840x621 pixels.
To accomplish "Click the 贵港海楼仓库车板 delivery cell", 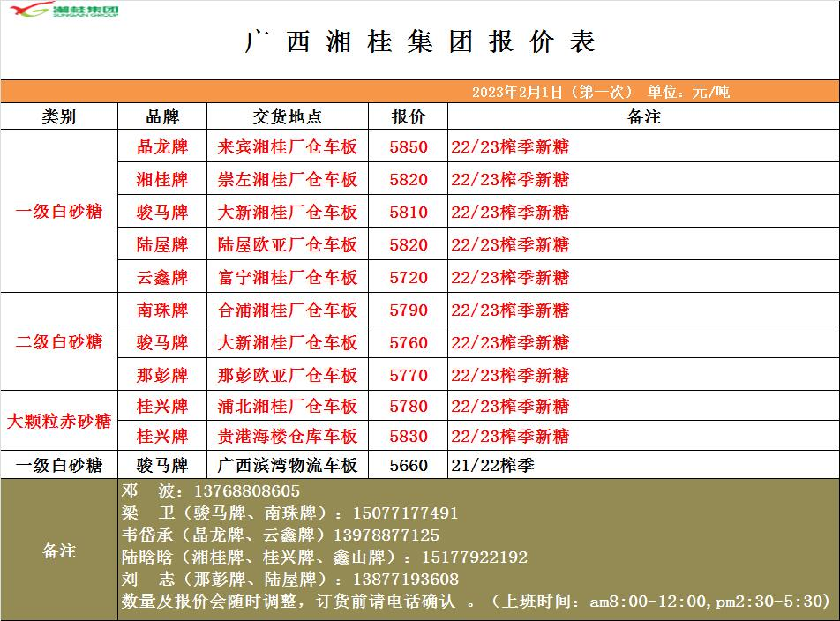I will pyautogui.click(x=287, y=437).
